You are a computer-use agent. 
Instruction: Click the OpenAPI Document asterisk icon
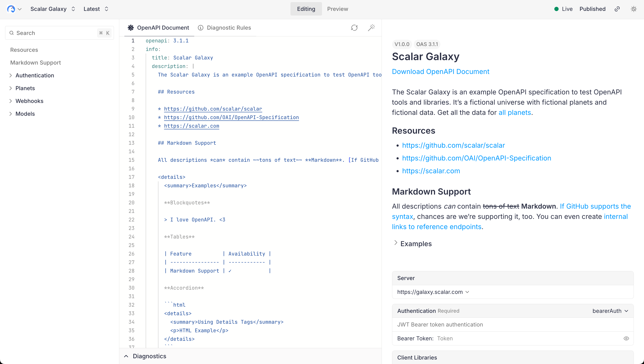click(x=131, y=28)
